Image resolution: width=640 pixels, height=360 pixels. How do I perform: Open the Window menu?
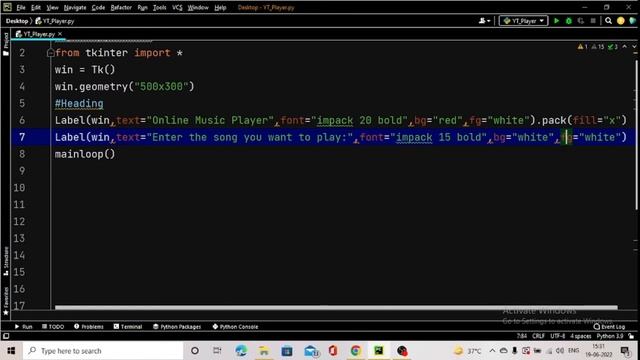(x=198, y=7)
